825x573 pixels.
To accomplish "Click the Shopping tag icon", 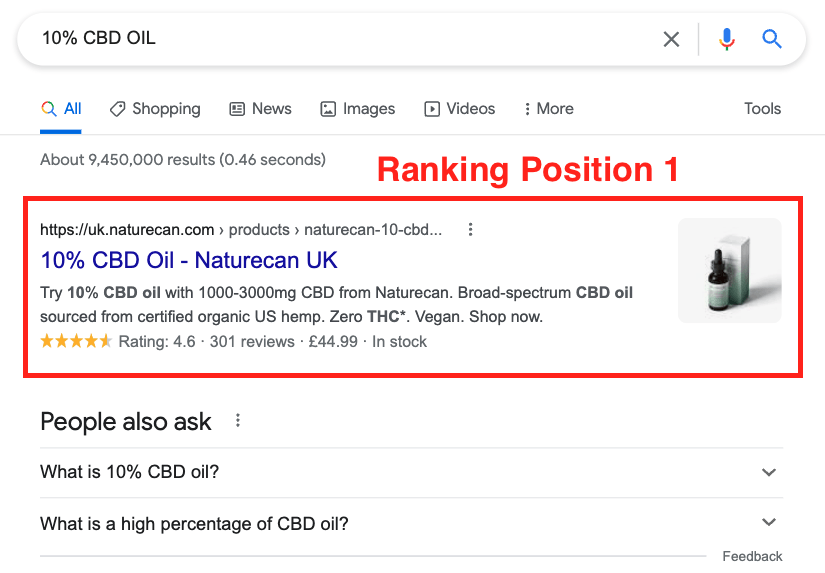I will tap(117, 109).
